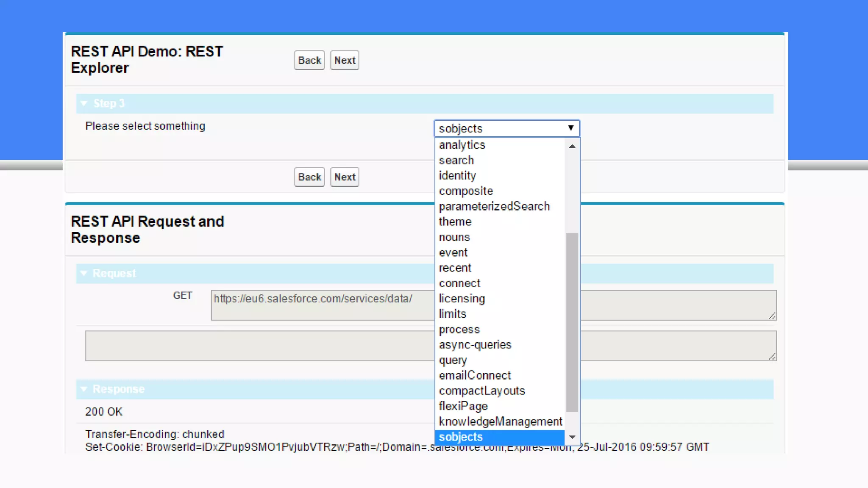The image size is (868, 488).
Task: Choose parameterizedSearch in the list
Action: pyautogui.click(x=494, y=206)
